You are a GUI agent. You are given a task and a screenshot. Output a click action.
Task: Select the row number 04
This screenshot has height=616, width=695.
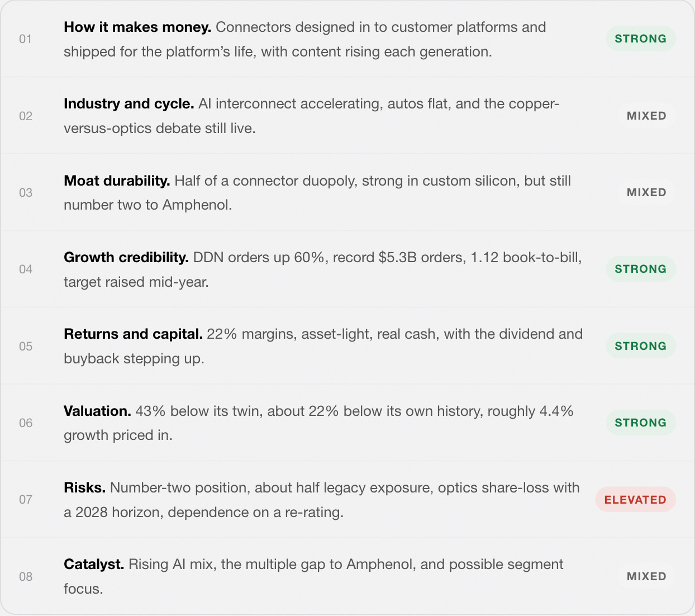pyautogui.click(x=26, y=269)
